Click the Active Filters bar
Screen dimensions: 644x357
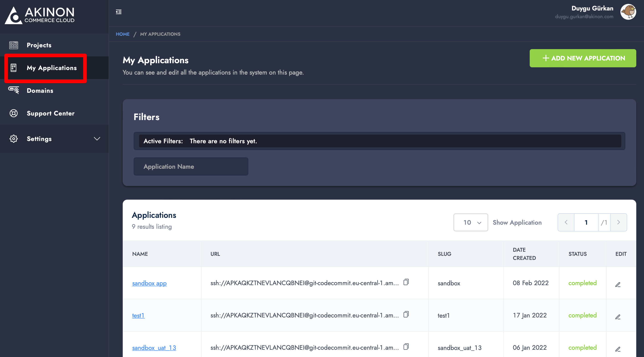tap(379, 141)
